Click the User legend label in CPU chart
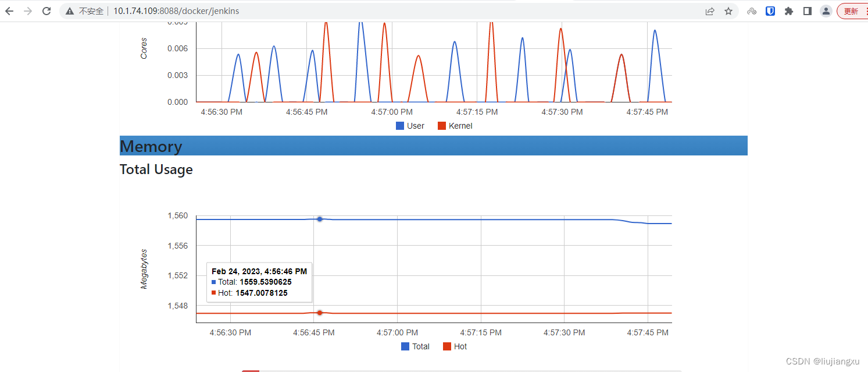Viewport: 868px width, 372px height. [x=416, y=126]
